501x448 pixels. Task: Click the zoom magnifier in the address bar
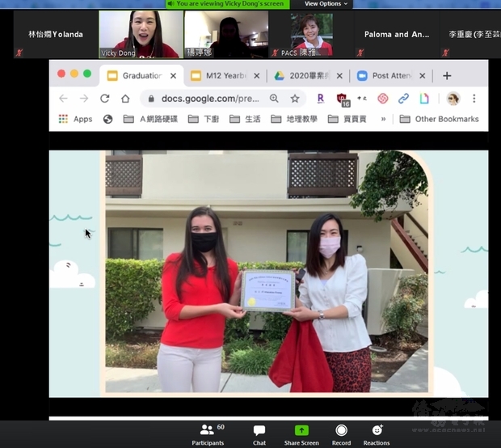[274, 99]
